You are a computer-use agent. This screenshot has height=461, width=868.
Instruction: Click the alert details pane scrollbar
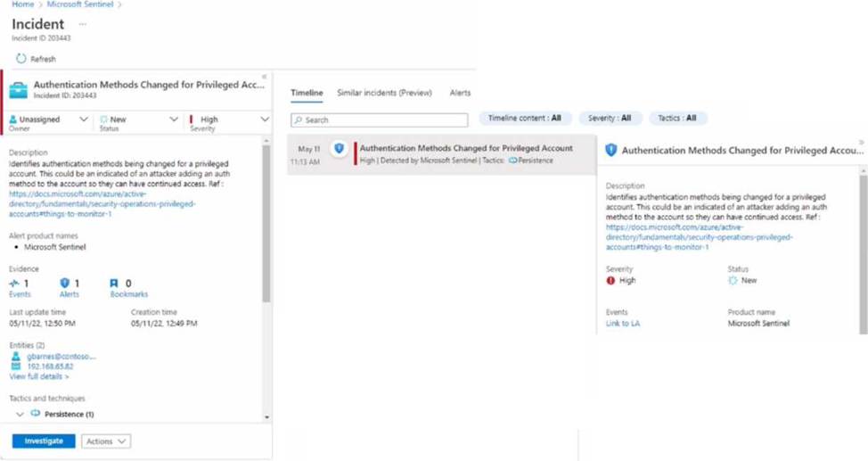[x=863, y=255]
